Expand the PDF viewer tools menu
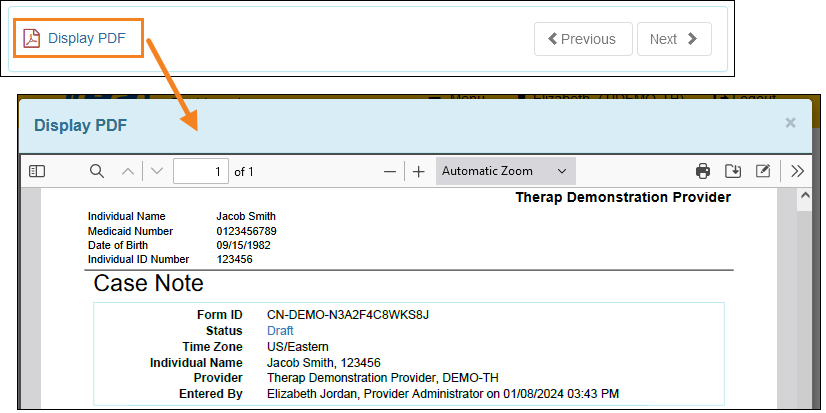Screen dimensions: 826x413 [797, 171]
